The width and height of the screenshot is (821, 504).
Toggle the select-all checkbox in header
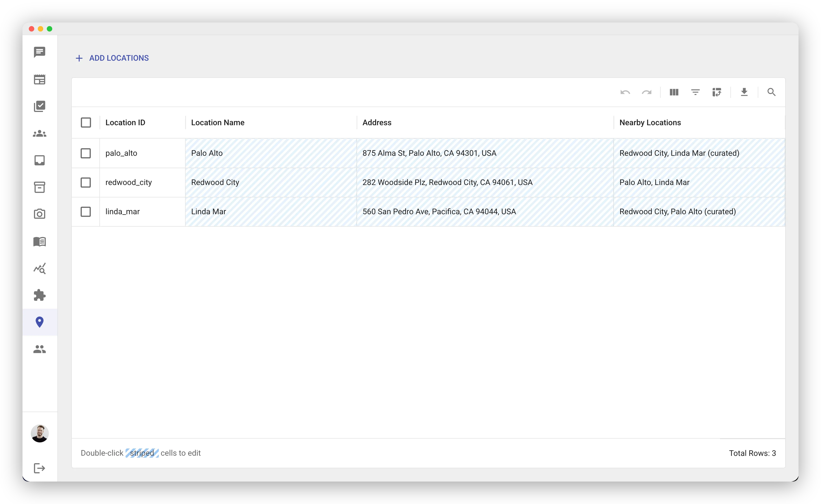pos(86,122)
